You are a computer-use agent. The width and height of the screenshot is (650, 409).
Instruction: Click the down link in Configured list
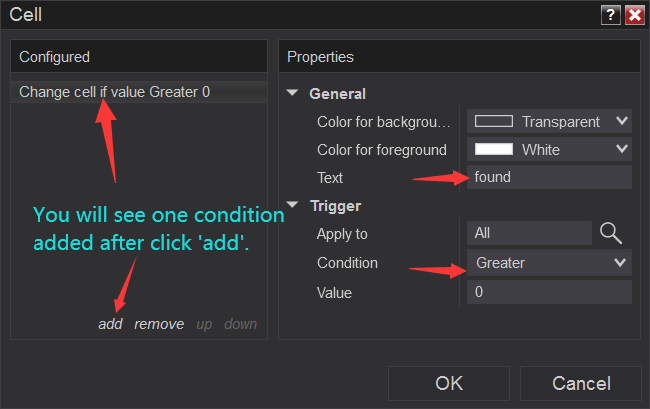(x=240, y=324)
